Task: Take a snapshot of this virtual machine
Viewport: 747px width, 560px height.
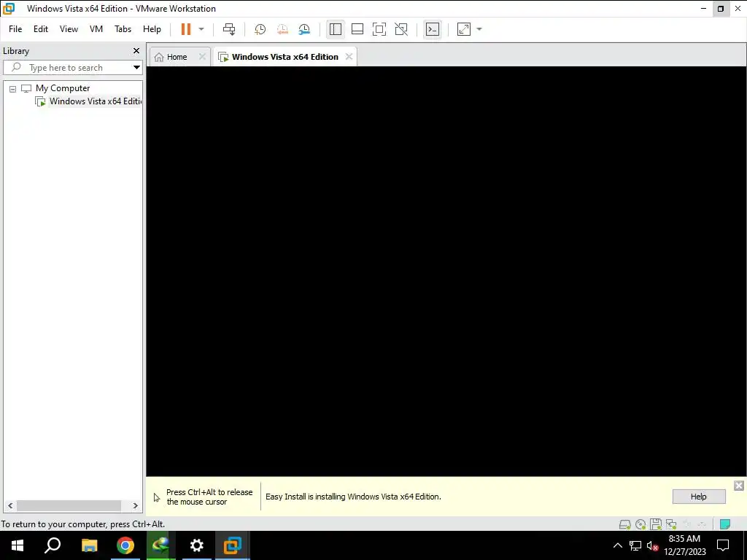Action: tap(260, 29)
